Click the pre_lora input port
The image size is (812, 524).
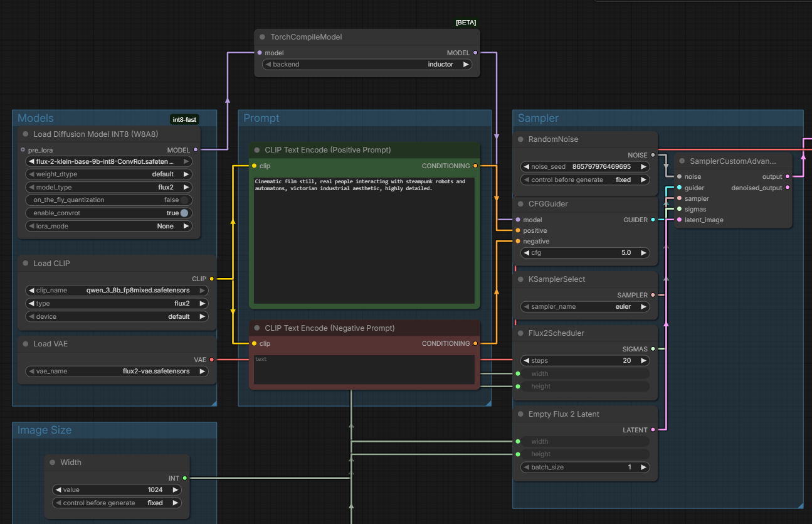coord(23,150)
